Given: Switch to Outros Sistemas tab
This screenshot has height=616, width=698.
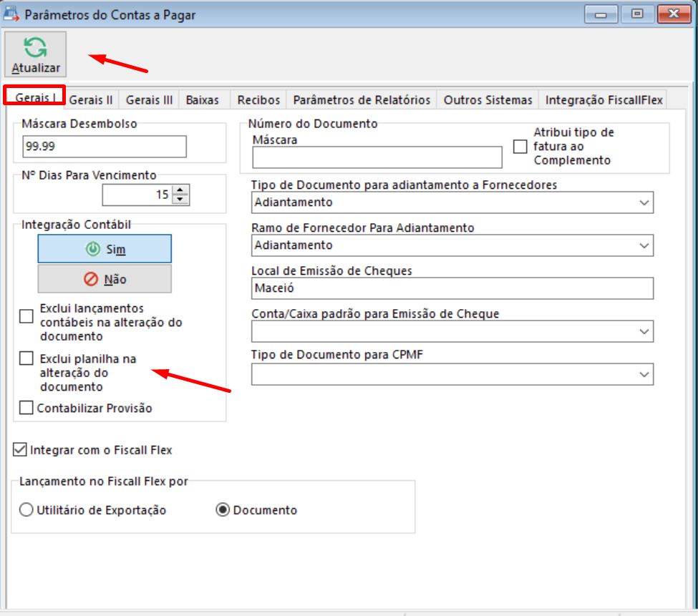Looking at the screenshot, I should pyautogui.click(x=488, y=100).
